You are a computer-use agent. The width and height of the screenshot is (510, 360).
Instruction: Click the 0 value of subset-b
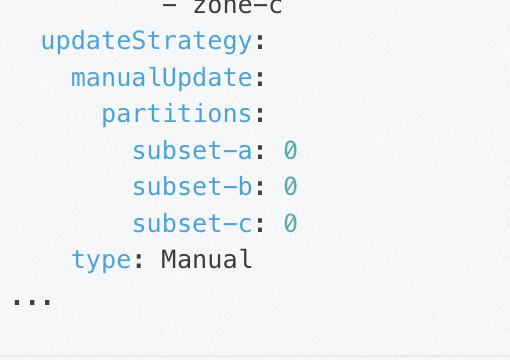290,186
